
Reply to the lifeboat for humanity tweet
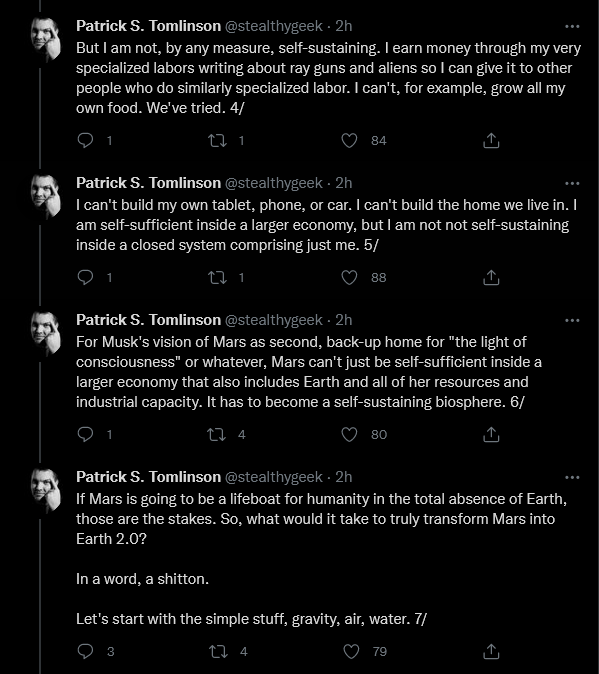tap(85, 652)
